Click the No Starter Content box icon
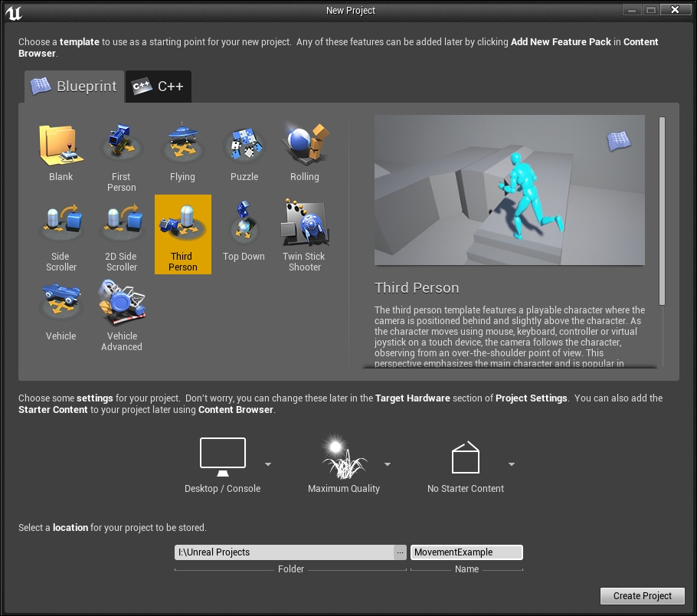Viewport: 697px width, 616px height. pos(466,457)
